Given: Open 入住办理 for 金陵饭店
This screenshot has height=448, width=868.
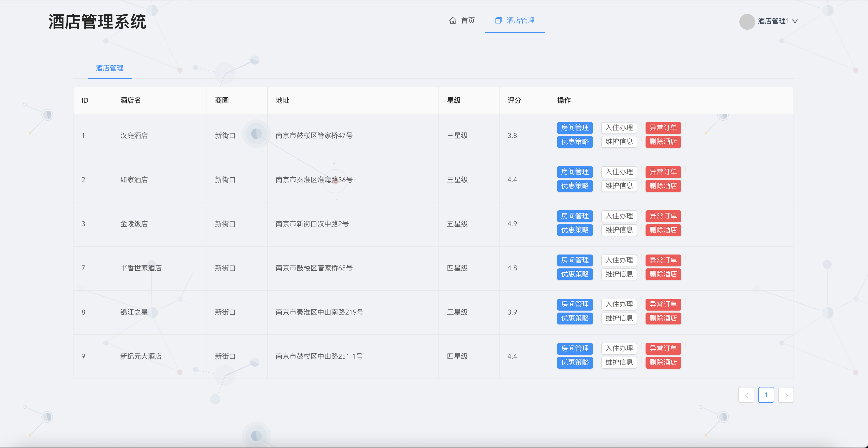Looking at the screenshot, I should click(x=619, y=216).
